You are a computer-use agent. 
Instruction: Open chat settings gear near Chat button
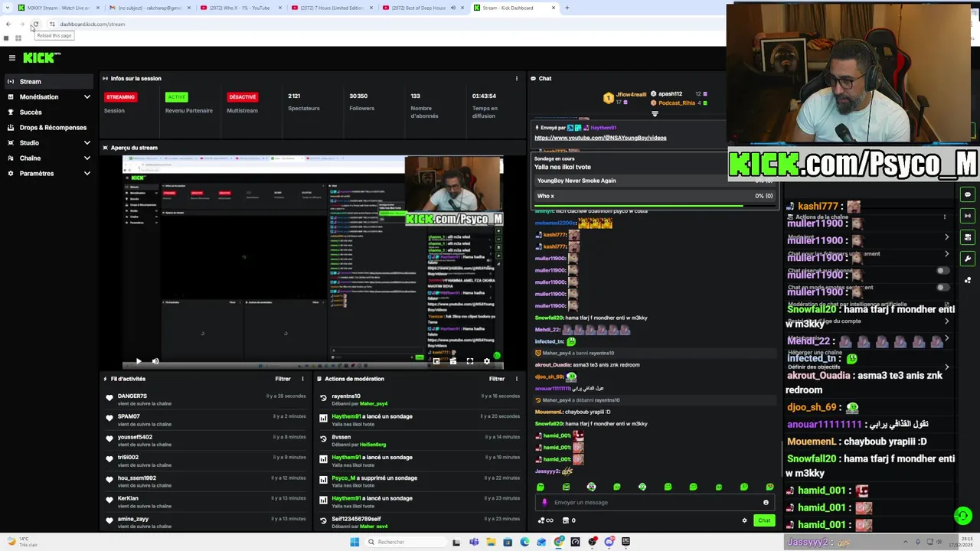point(744,520)
